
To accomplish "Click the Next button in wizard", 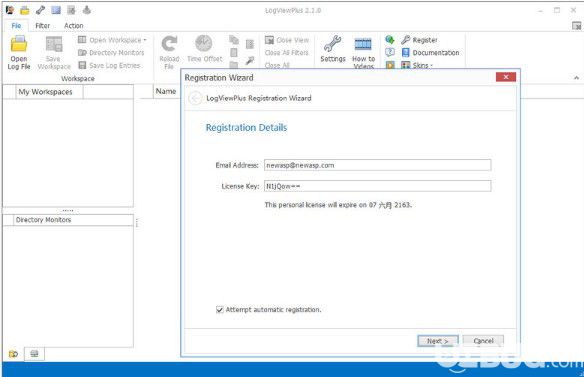I will [x=438, y=341].
